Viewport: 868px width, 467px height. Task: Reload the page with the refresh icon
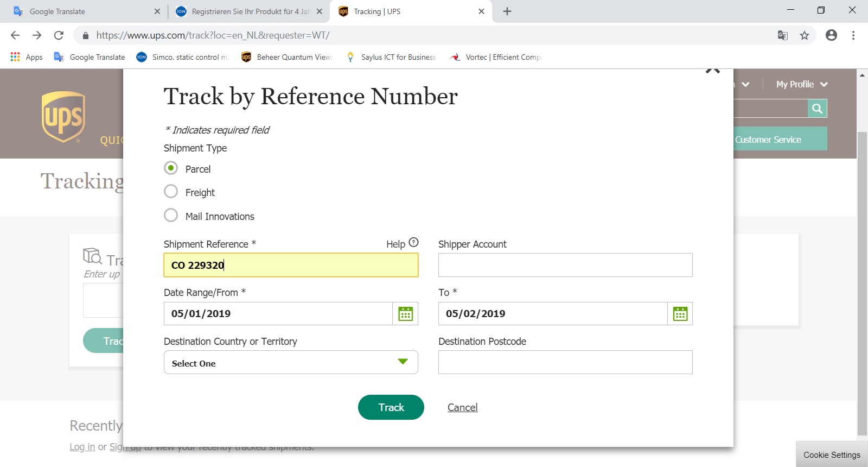(59, 35)
